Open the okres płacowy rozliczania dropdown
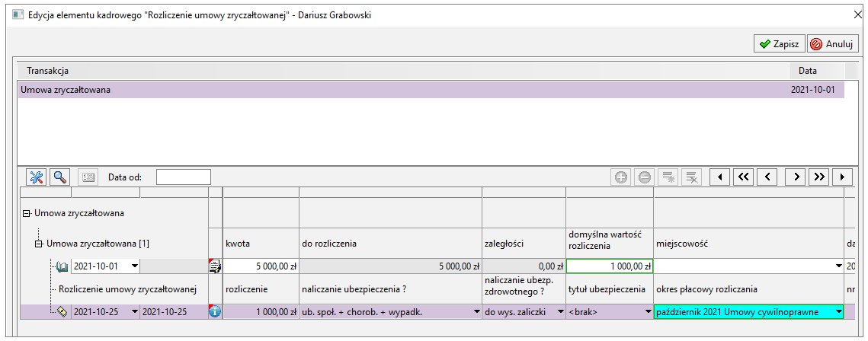 tap(839, 312)
